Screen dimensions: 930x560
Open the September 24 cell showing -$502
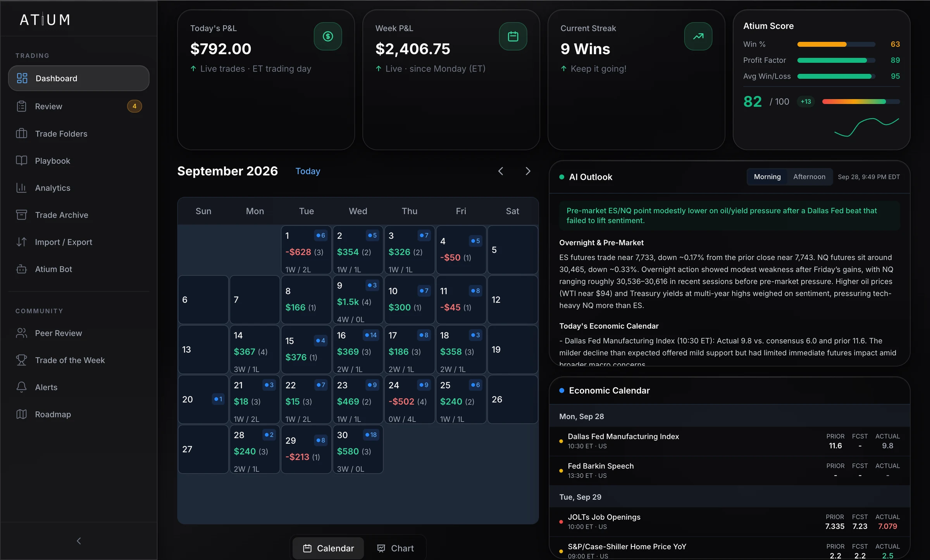point(409,399)
